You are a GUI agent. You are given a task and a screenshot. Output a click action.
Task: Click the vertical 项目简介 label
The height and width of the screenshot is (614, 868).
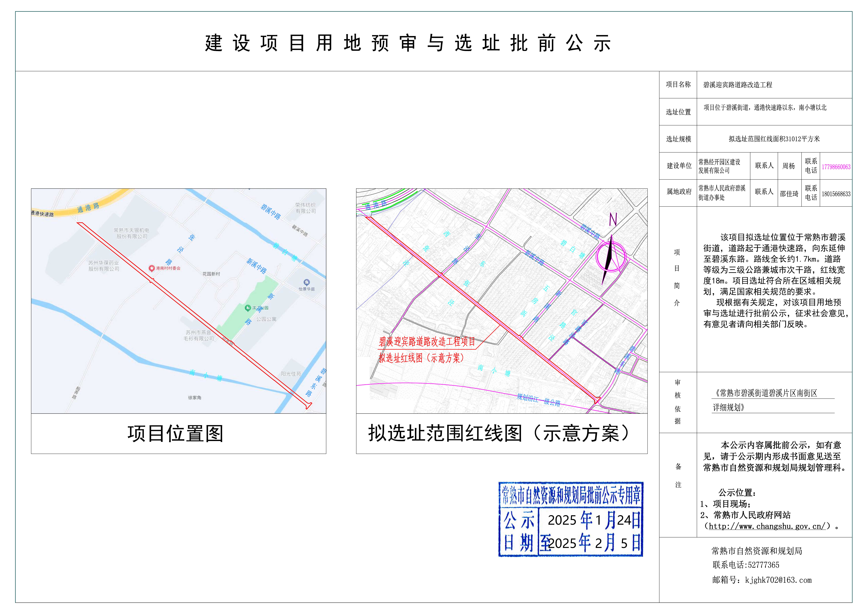(677, 277)
